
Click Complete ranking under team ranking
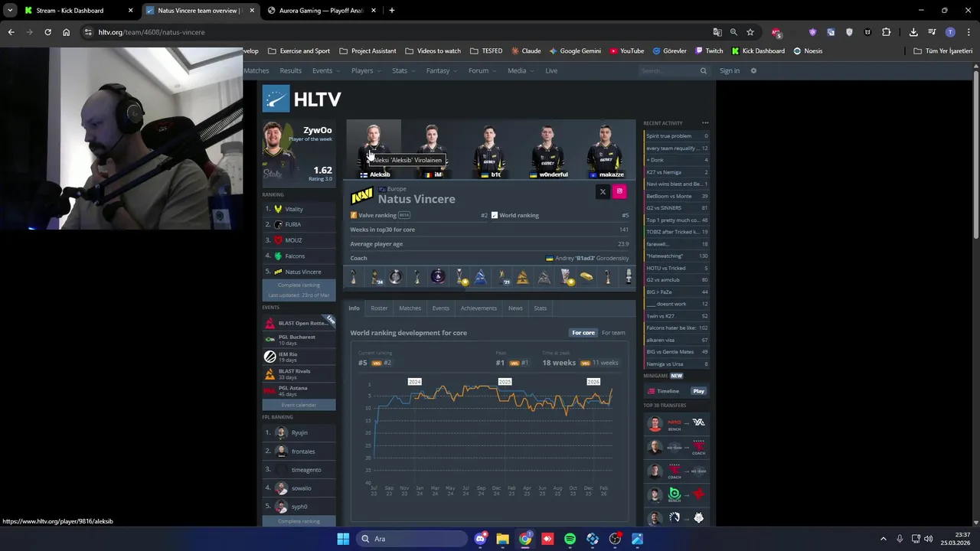pyautogui.click(x=299, y=285)
